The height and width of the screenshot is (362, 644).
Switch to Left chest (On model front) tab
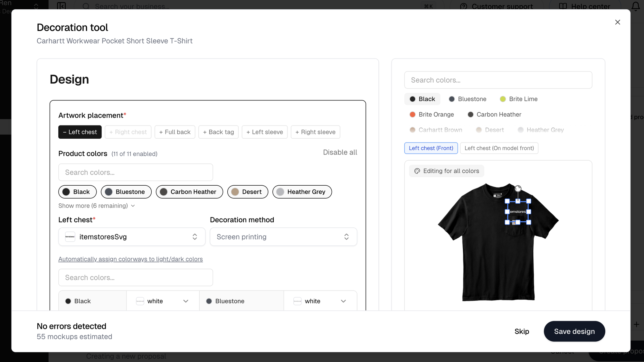[x=499, y=148]
